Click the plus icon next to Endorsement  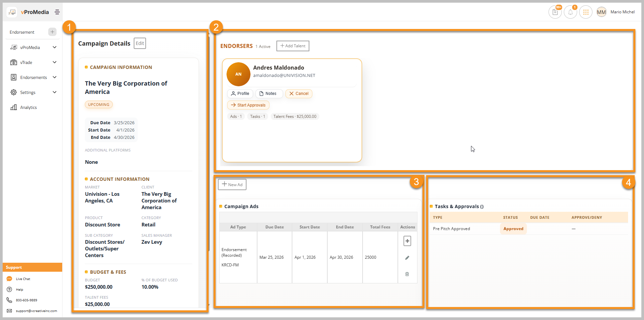[x=52, y=32]
